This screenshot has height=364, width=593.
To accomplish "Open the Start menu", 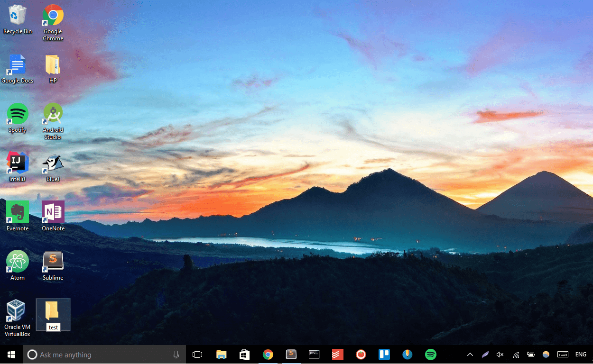I will (10, 354).
